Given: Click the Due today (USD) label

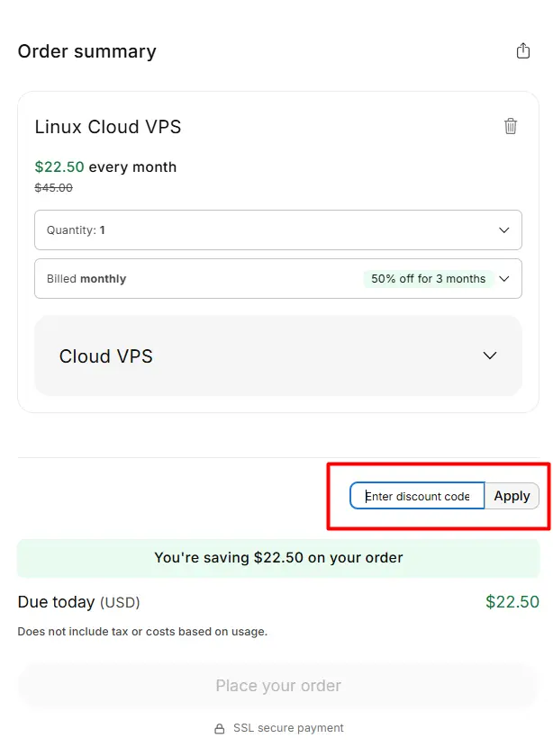Looking at the screenshot, I should (x=78, y=602).
